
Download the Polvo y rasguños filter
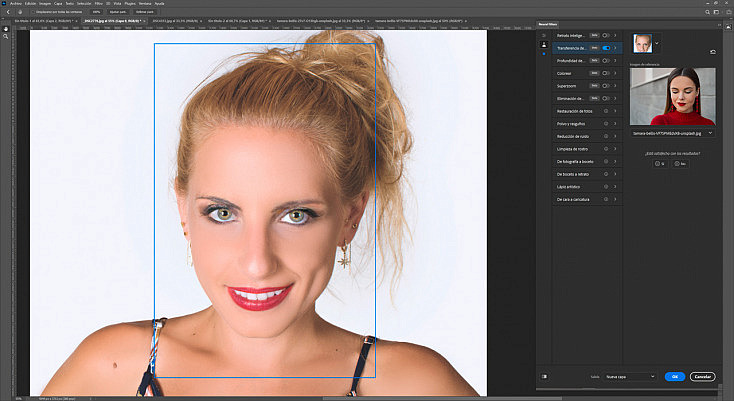(606, 124)
